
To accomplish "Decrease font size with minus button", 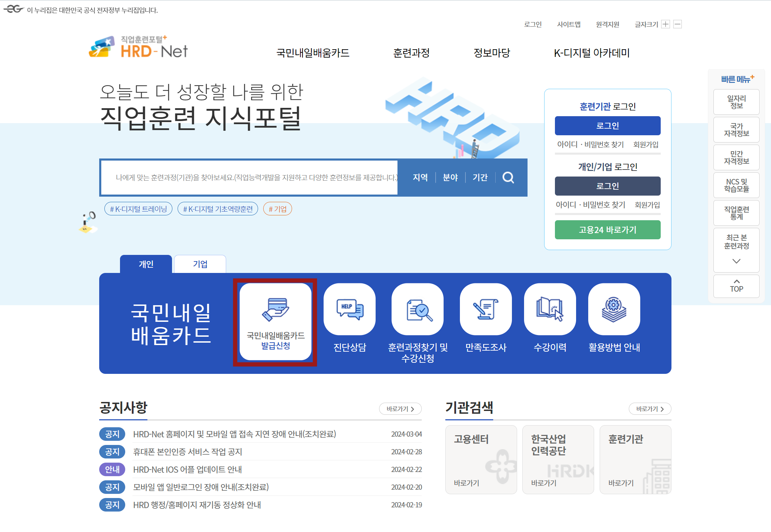I will click(677, 24).
